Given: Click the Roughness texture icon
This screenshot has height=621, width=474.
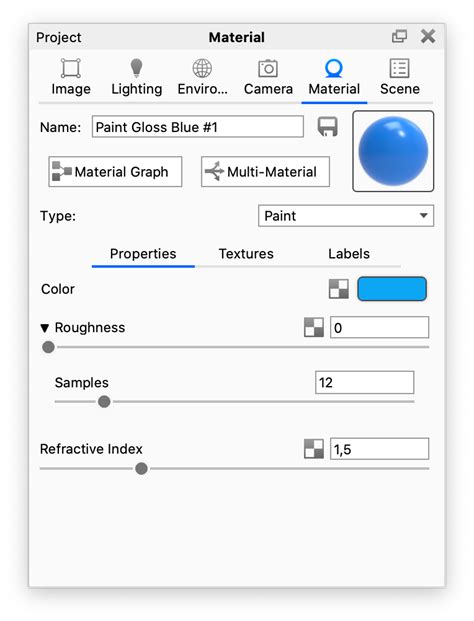Looking at the screenshot, I should click(314, 327).
